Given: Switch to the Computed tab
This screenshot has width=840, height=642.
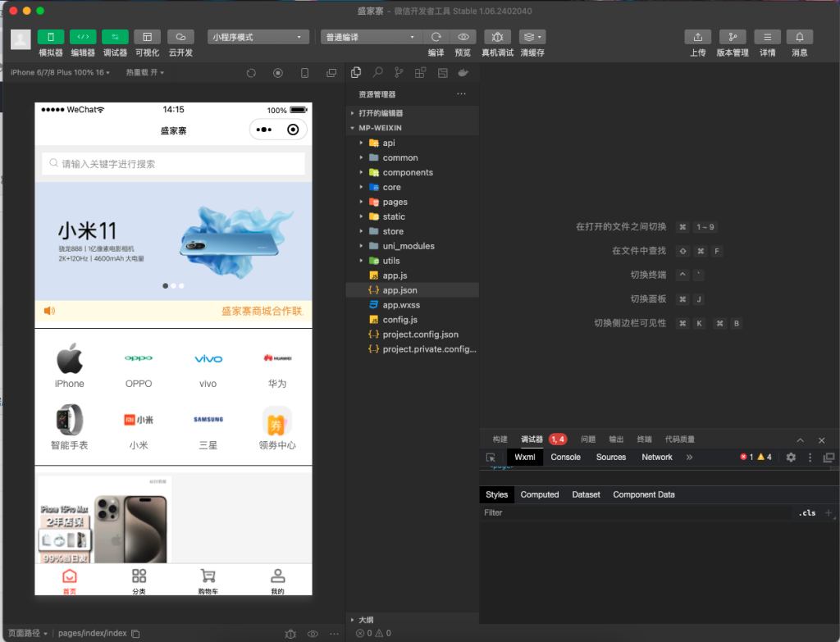Looking at the screenshot, I should click(x=540, y=494).
